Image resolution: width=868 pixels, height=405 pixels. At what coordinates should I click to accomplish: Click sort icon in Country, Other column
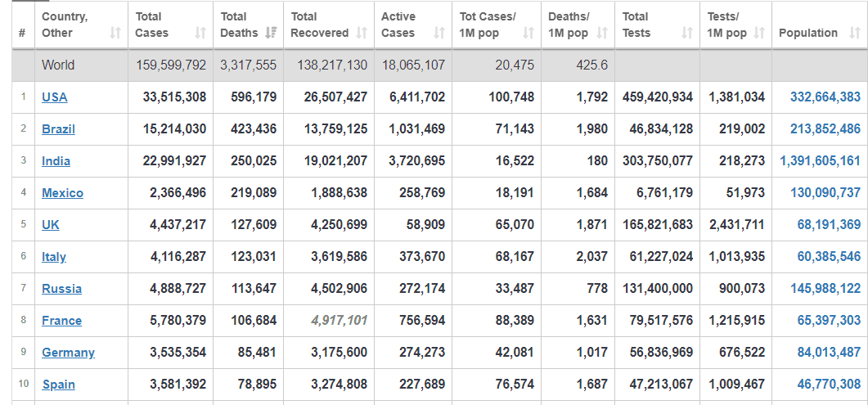[115, 34]
